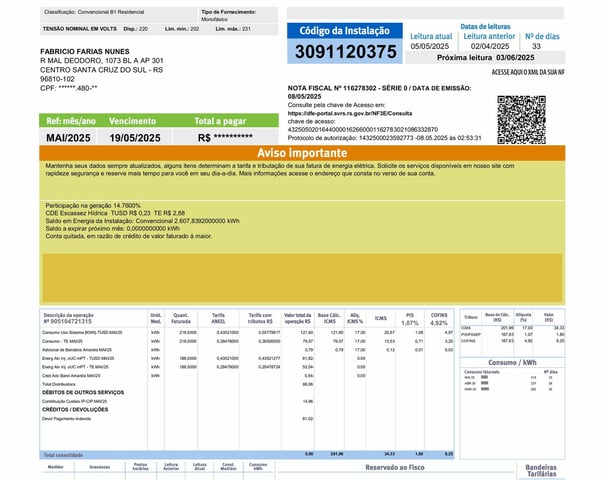606x480 pixels.
Task: Click the 'Total a pagar' green header
Action: (x=220, y=121)
